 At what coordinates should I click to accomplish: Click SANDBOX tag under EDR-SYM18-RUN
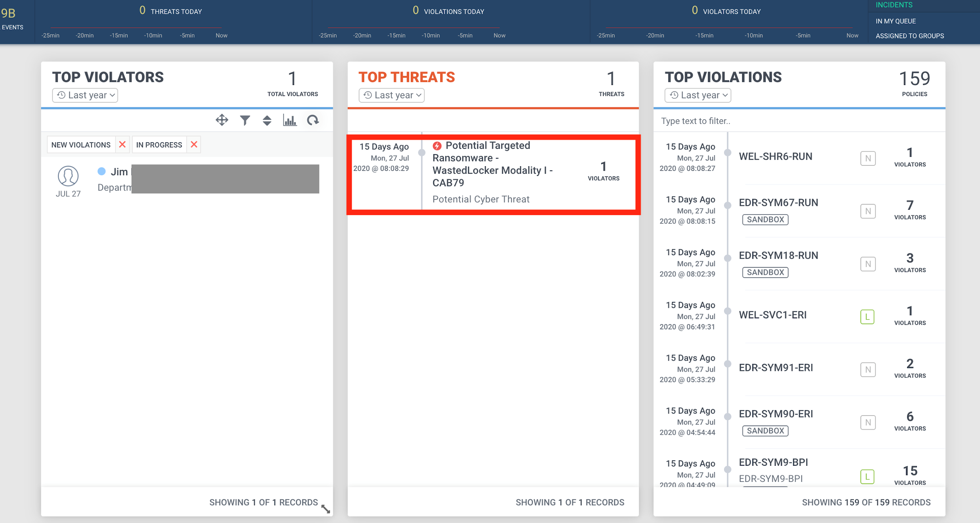pos(765,272)
